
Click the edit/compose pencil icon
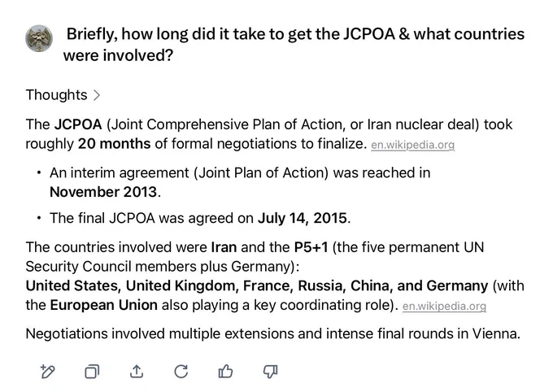(48, 372)
